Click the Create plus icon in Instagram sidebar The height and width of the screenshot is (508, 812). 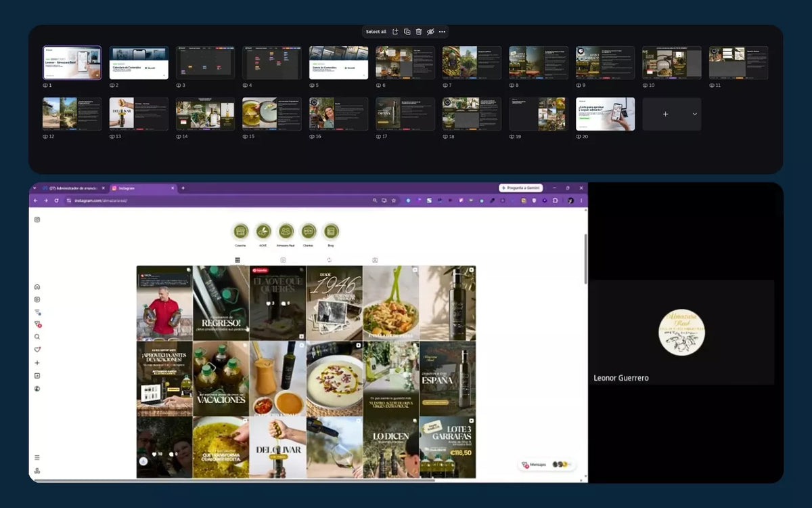pyautogui.click(x=37, y=363)
